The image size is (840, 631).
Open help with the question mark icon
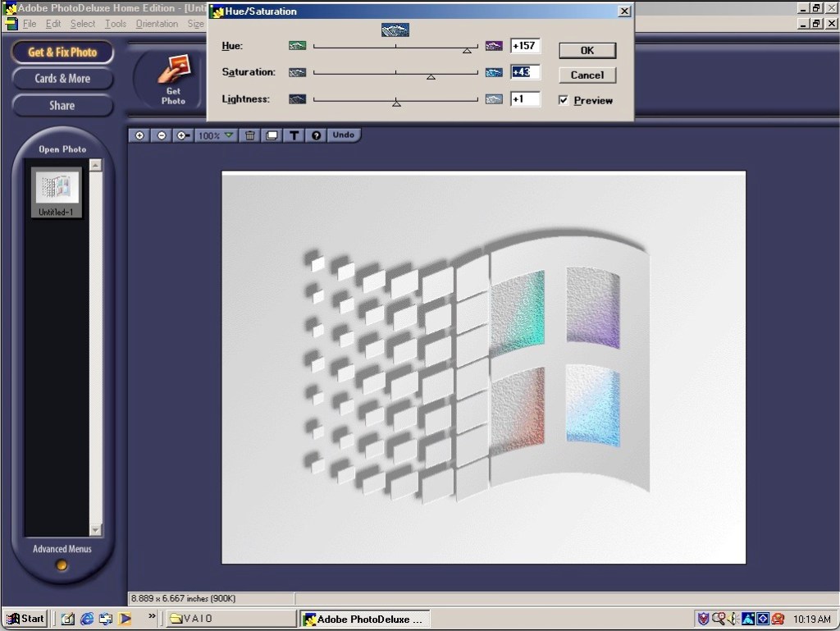(316, 135)
